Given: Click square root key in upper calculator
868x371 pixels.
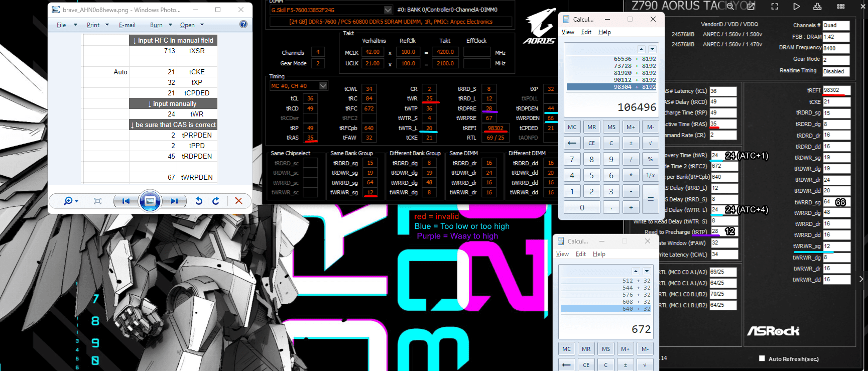Looking at the screenshot, I should coord(650,143).
